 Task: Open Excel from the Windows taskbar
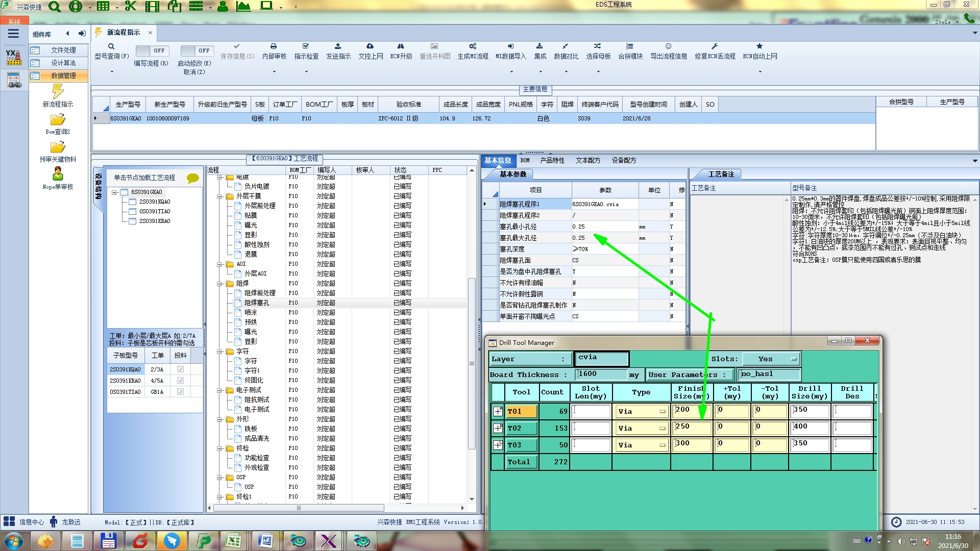(233, 541)
